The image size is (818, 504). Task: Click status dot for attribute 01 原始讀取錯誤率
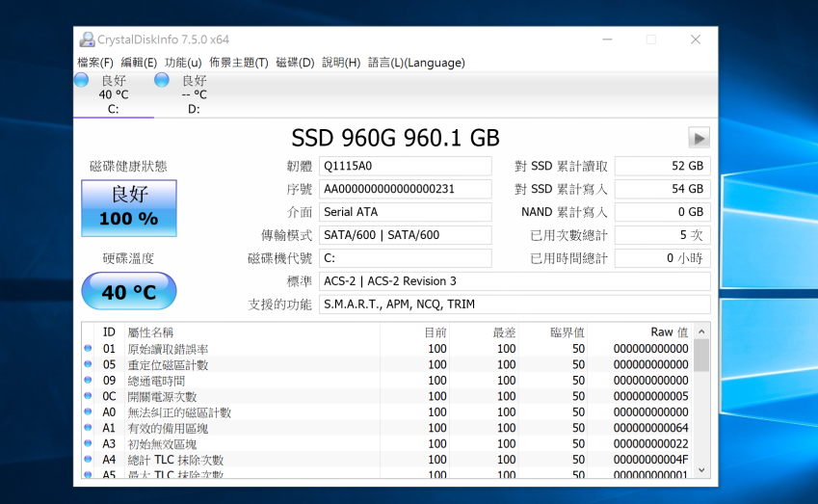pyautogui.click(x=88, y=348)
